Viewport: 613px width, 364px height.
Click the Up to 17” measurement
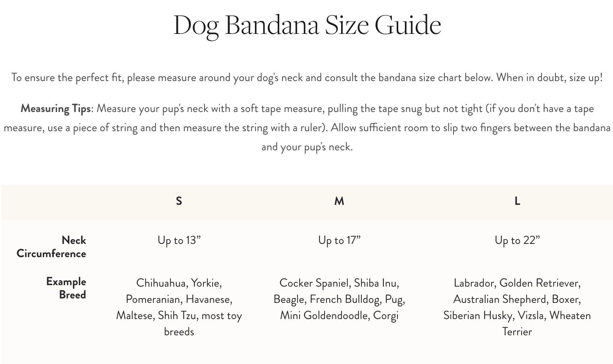click(x=339, y=240)
